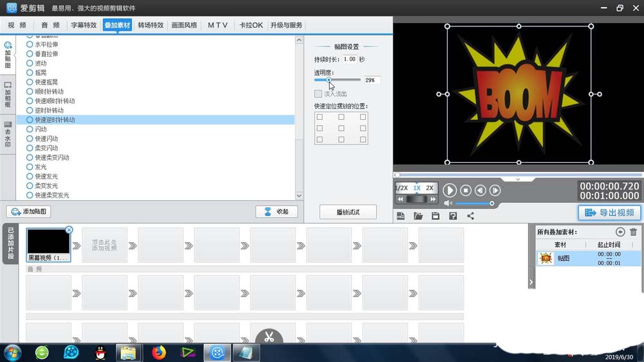
Task: Mute the preview volume speaker icon
Action: tap(448, 204)
